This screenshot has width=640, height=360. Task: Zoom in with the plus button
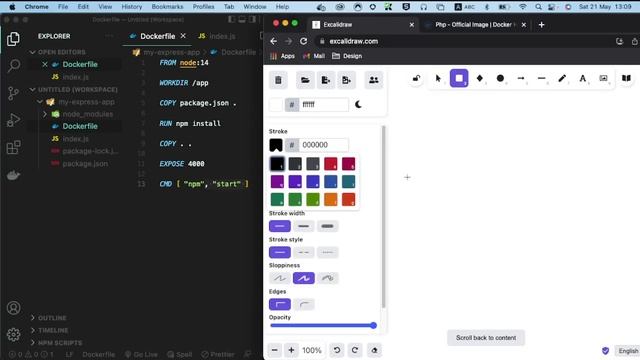coord(291,350)
